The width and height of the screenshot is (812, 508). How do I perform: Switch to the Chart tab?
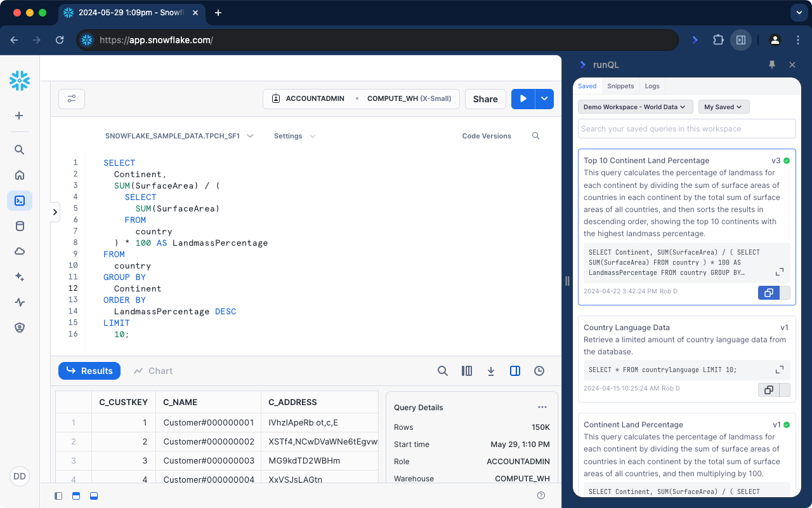[154, 371]
